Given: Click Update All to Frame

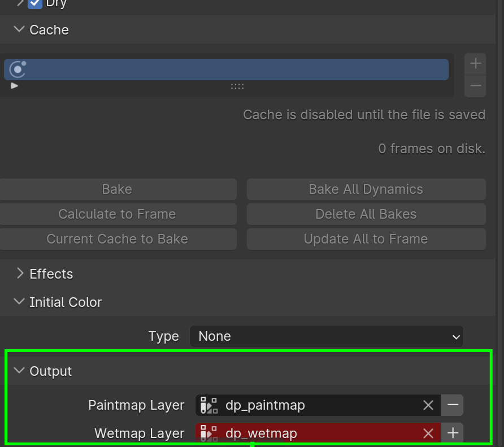Looking at the screenshot, I should pyautogui.click(x=366, y=239).
